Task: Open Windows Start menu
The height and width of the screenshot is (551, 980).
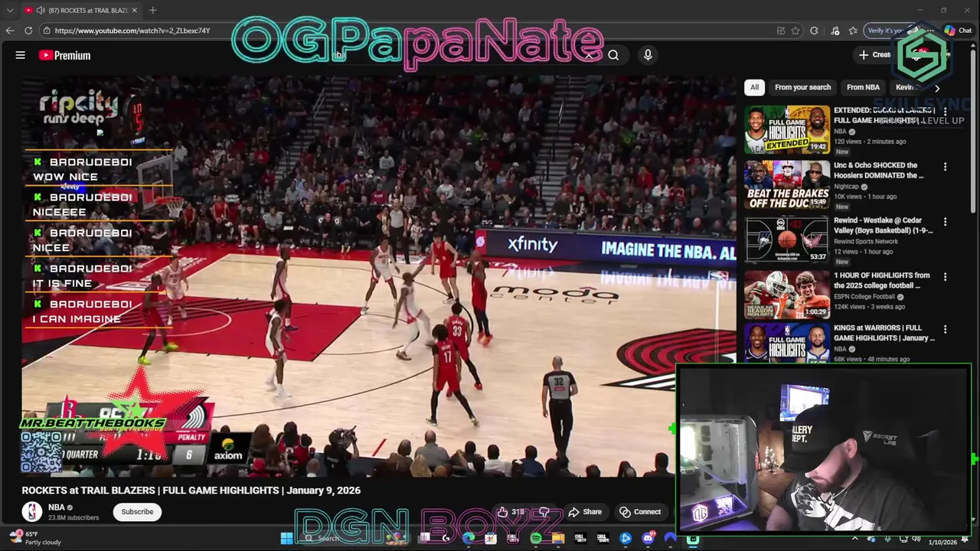Action: click(286, 538)
